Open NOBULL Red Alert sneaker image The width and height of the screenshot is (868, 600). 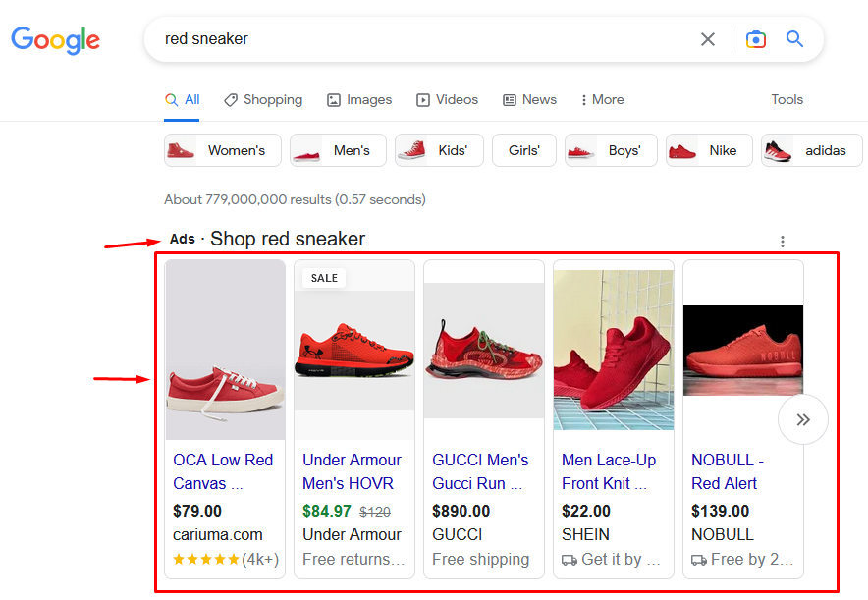pos(743,350)
